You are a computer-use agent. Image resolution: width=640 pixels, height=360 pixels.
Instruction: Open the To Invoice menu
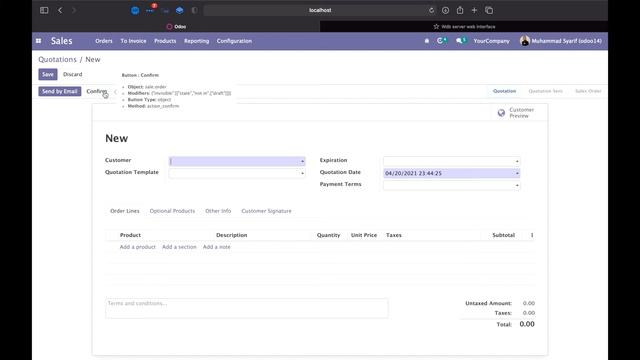click(x=133, y=41)
